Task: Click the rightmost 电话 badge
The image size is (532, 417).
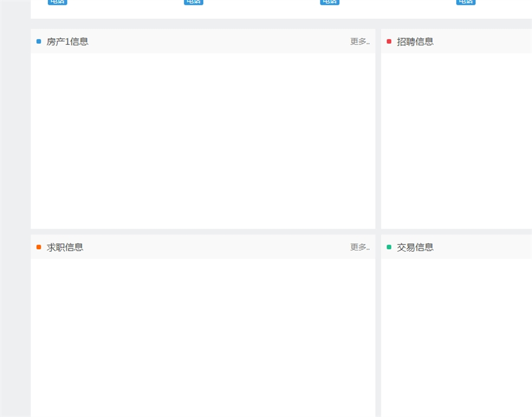Action: [465, 2]
